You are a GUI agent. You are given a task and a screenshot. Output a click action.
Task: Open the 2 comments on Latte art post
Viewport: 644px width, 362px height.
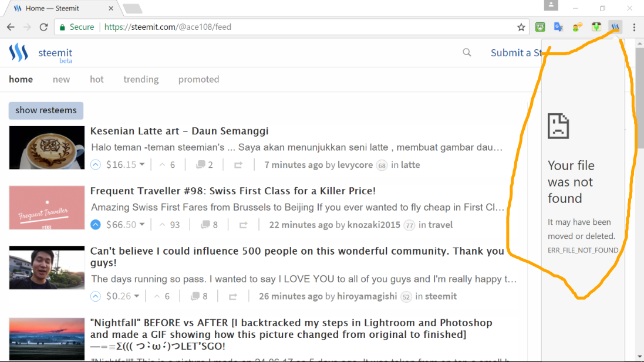(x=204, y=165)
